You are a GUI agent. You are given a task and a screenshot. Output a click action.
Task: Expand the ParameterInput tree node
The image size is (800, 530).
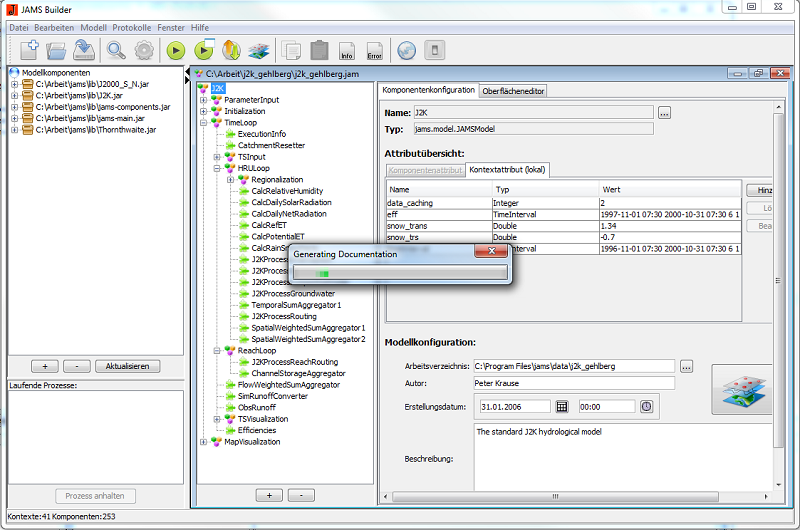(204, 100)
